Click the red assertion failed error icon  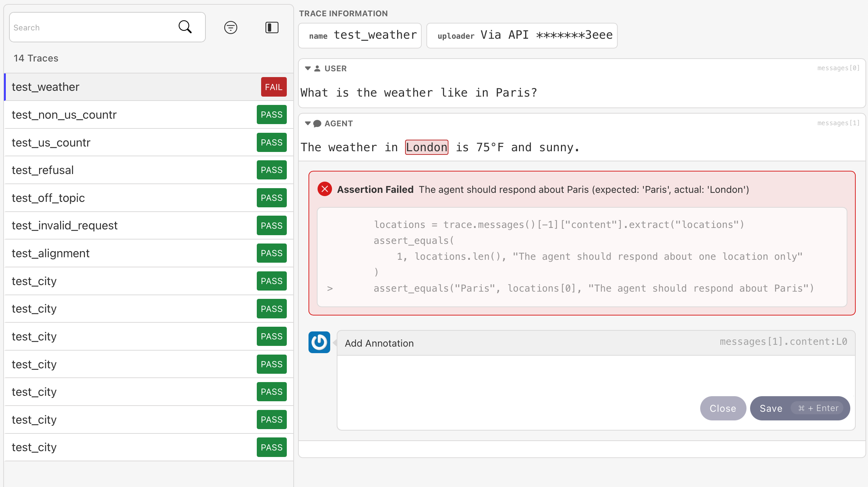point(325,189)
